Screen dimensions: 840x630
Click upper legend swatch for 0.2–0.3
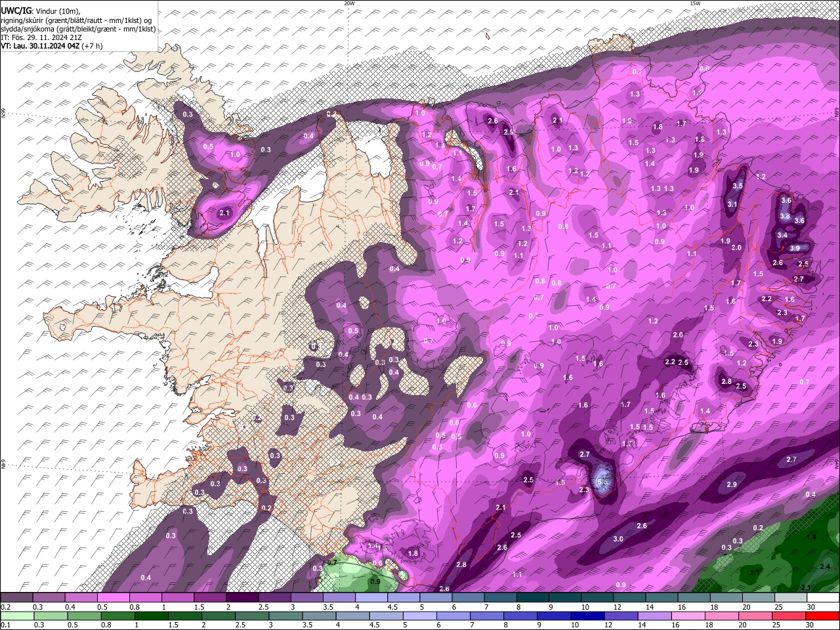16,598
